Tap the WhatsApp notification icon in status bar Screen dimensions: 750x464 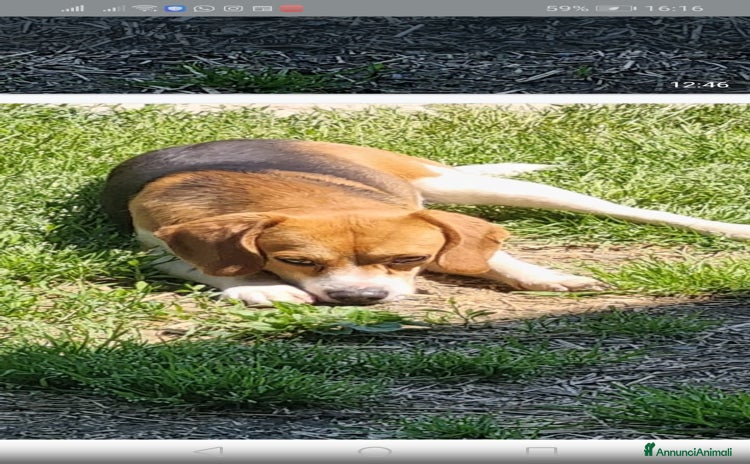(x=204, y=8)
